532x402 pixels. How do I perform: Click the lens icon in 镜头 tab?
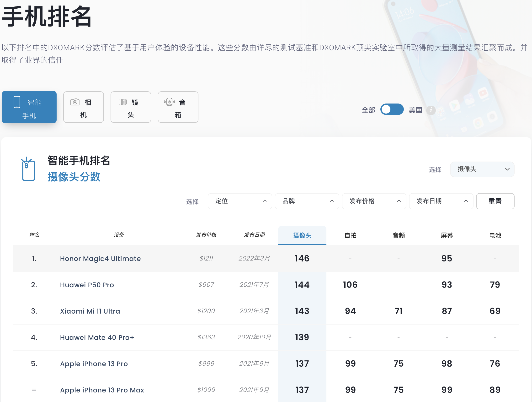click(122, 102)
